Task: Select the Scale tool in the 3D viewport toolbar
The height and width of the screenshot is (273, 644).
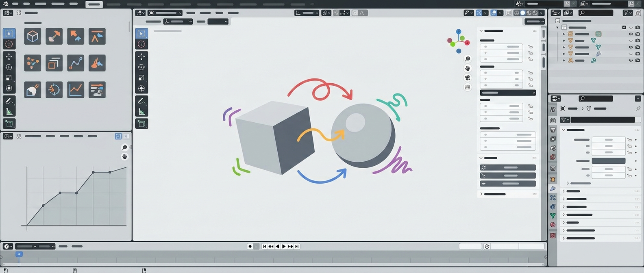Action: coord(141,78)
